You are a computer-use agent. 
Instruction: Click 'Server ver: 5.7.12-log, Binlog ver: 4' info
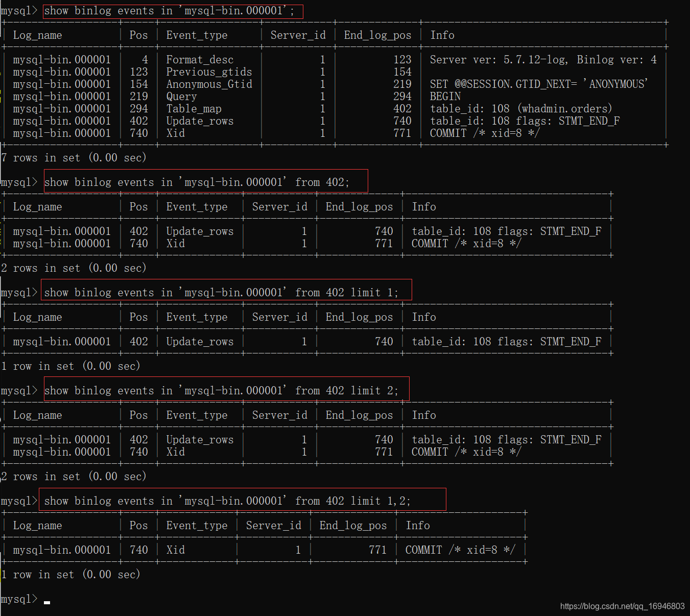click(x=543, y=60)
